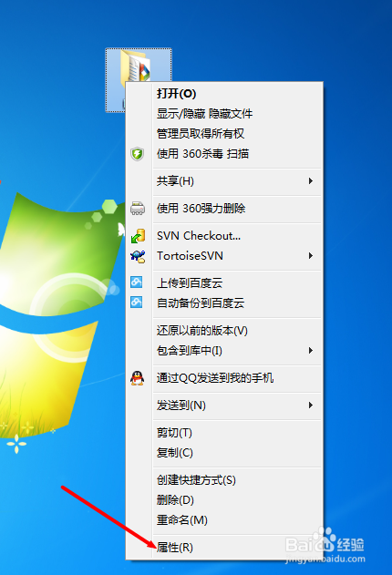This screenshot has width=392, height=575.
Task: Choose 上传到百度云
Action: pos(224,282)
